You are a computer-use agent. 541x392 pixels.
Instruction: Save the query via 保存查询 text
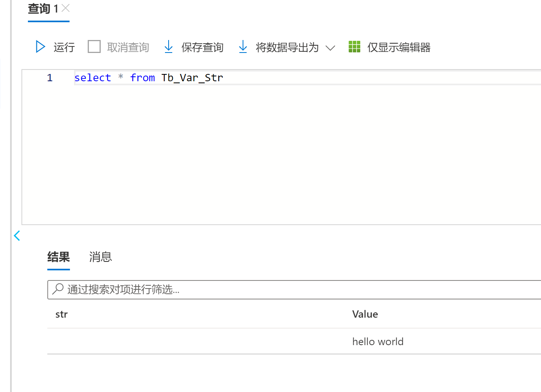(x=202, y=47)
